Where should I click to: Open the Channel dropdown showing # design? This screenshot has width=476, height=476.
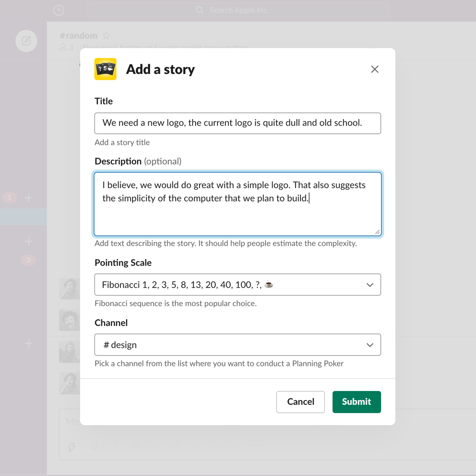pyautogui.click(x=238, y=345)
